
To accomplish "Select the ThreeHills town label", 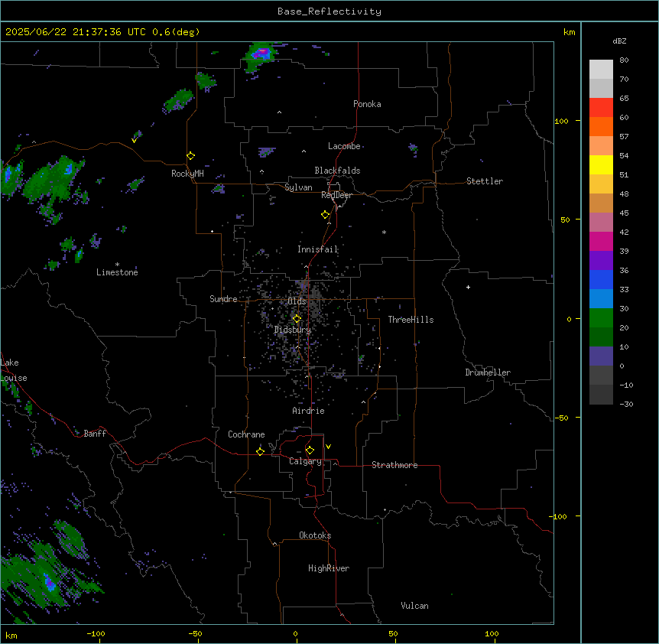I will [x=411, y=320].
